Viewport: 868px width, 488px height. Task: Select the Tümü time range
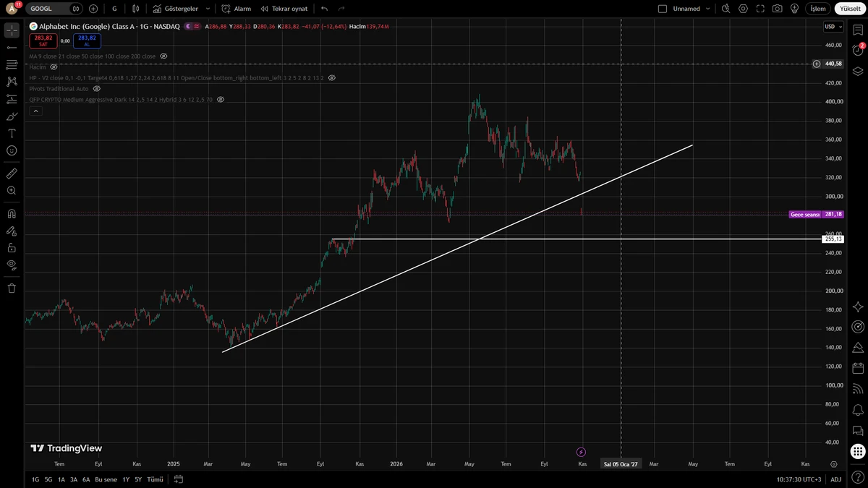(155, 479)
